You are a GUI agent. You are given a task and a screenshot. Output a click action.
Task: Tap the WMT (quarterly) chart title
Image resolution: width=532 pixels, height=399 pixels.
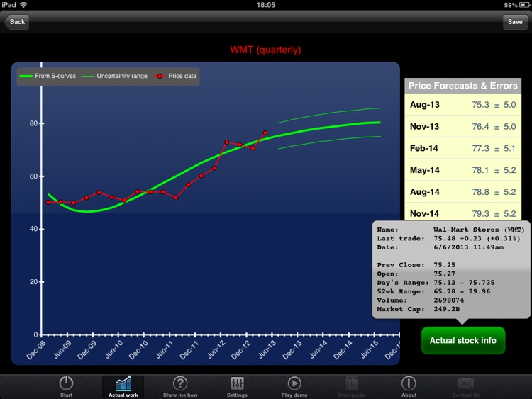tap(266, 50)
